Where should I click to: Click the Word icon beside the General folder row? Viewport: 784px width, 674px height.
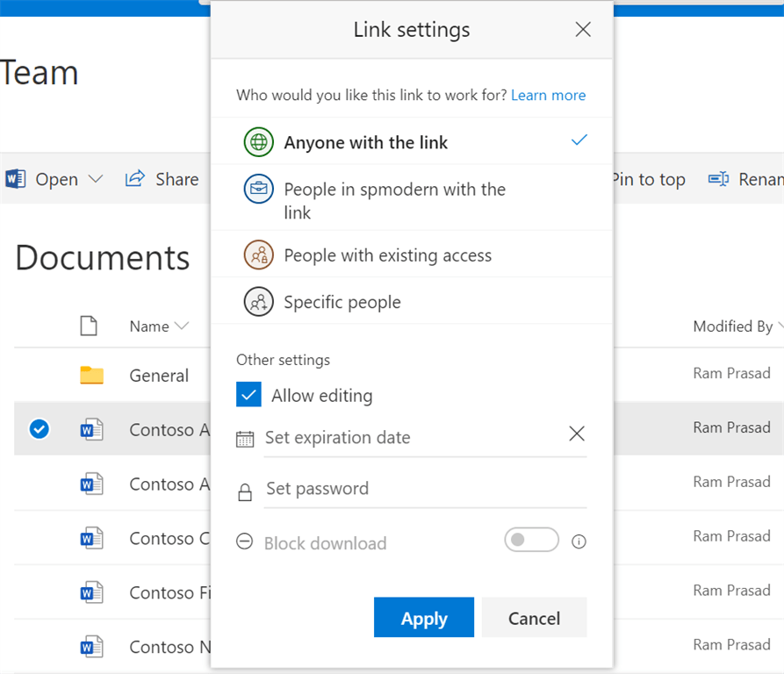pyautogui.click(x=94, y=429)
